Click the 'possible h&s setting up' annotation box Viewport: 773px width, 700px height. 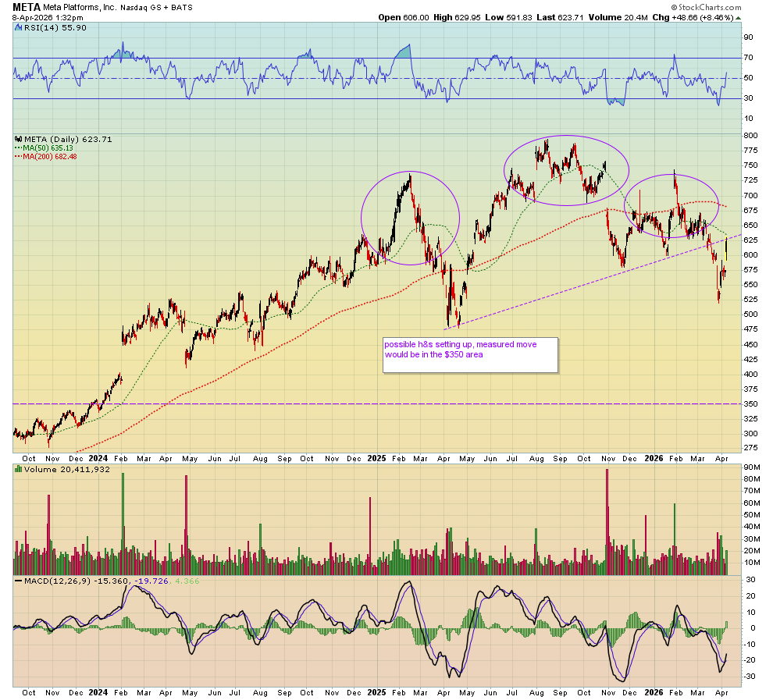[x=470, y=354]
